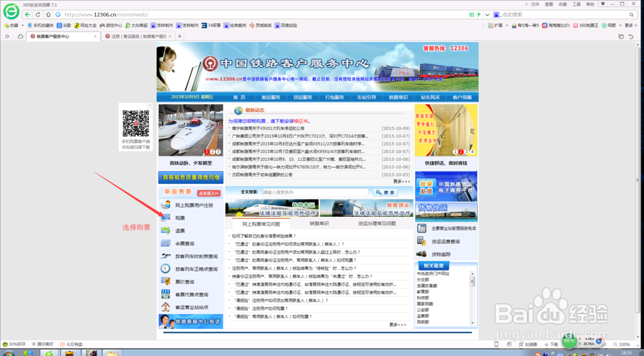
Task: Switch to the 货运办理常见问题 tab
Action: click(x=377, y=223)
